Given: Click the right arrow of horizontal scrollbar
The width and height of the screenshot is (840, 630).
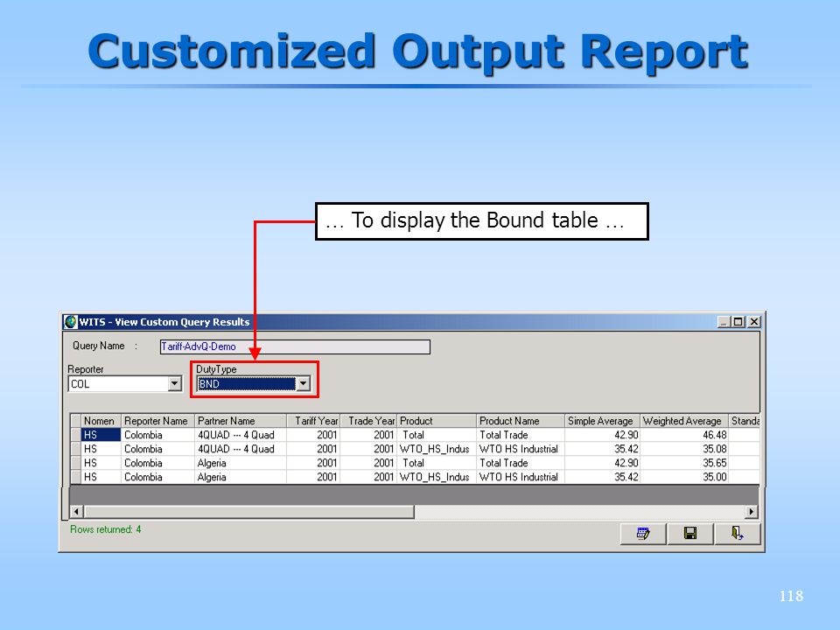Looking at the screenshot, I should (x=752, y=512).
